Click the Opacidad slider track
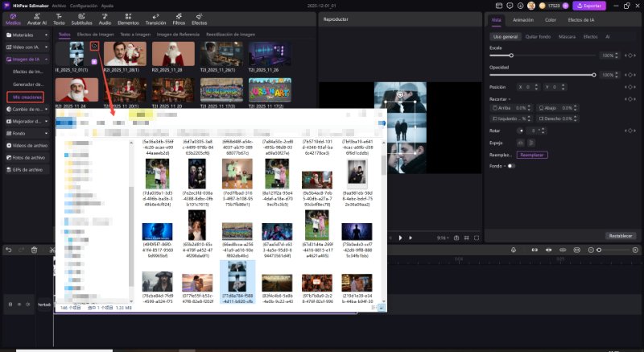 point(541,75)
